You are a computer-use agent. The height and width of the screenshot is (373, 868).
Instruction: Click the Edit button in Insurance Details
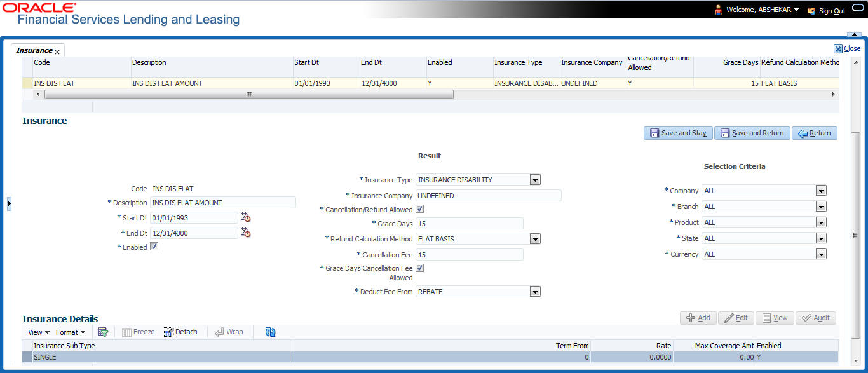point(736,318)
